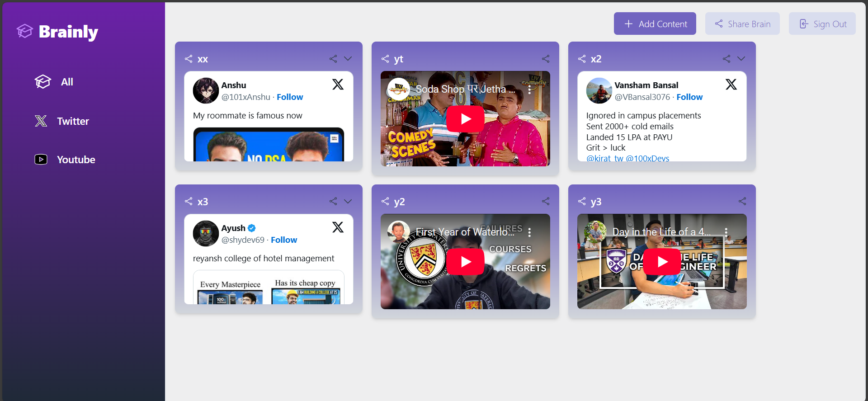Open video options menu on Soda Shop video

point(529,90)
